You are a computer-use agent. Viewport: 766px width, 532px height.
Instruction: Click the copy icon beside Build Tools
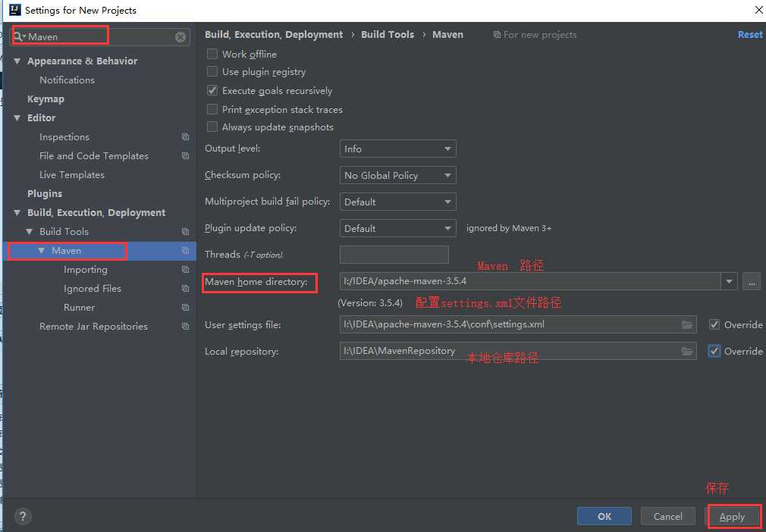(185, 232)
